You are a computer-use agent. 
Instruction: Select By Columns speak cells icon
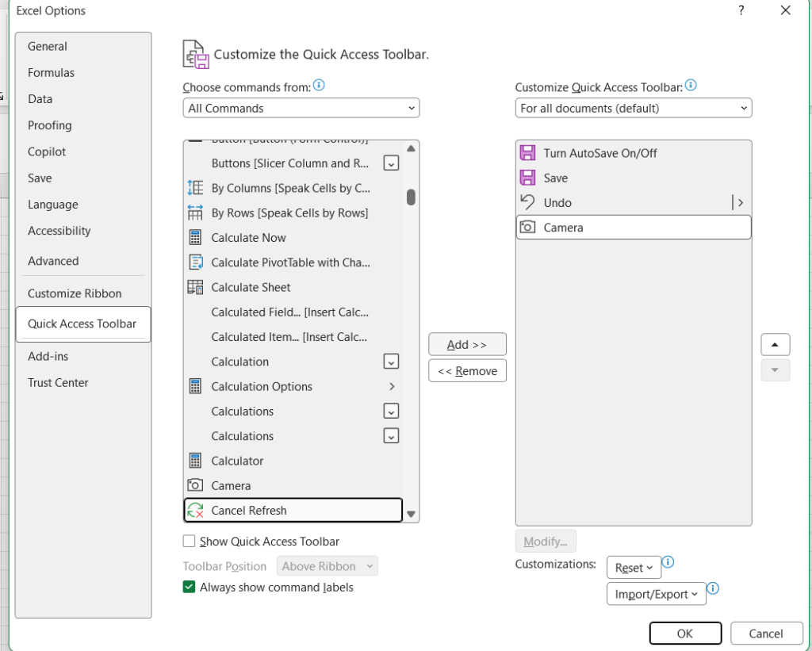(x=195, y=188)
